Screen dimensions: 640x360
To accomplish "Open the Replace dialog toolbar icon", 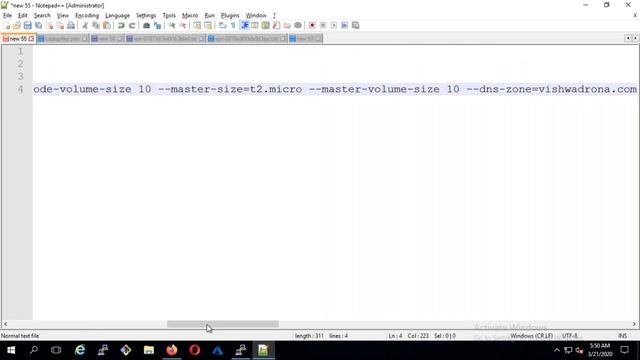I will coord(157,25).
